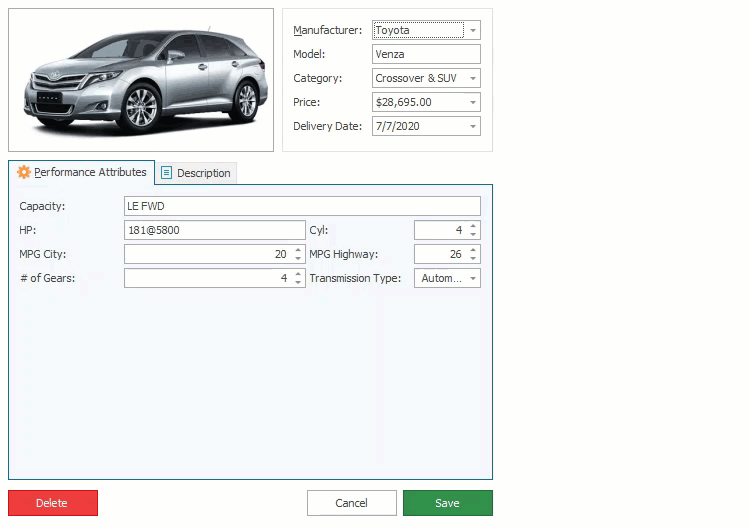Decrease MPG City with down arrow
The image size is (748, 528).
tap(298, 258)
